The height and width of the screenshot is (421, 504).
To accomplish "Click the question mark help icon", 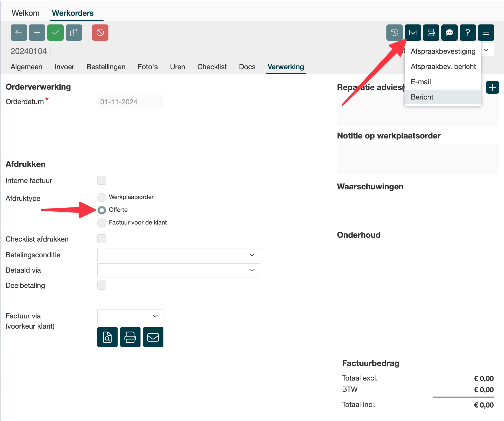I will point(468,33).
